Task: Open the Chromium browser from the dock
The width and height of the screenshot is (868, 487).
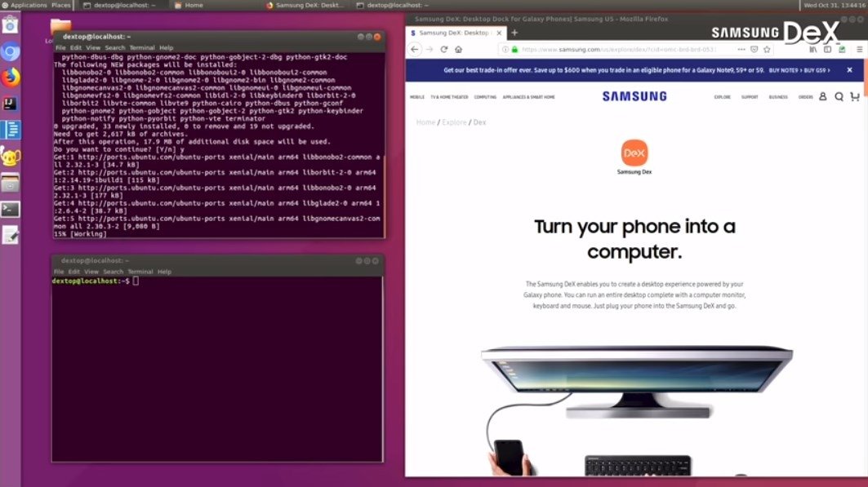Action: point(10,52)
